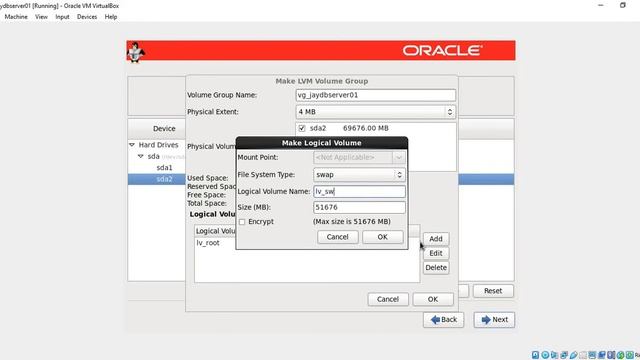Enable the Encrypt checkbox

pos(242,222)
